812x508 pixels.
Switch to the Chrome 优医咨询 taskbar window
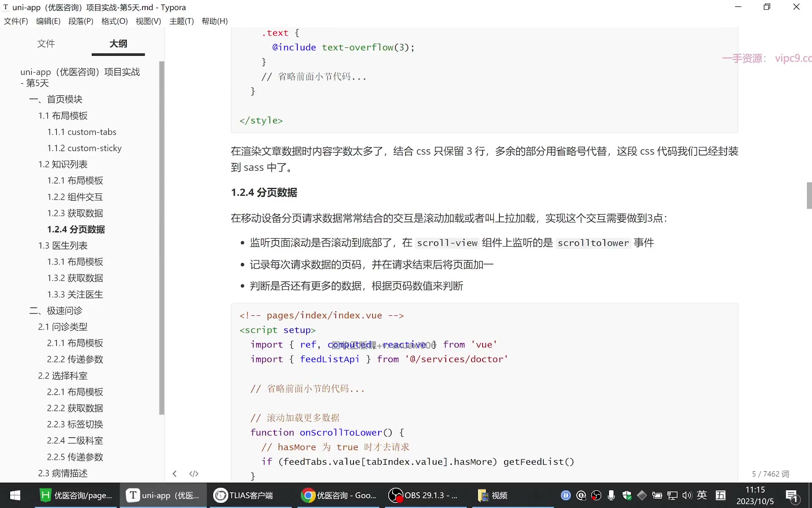339,495
